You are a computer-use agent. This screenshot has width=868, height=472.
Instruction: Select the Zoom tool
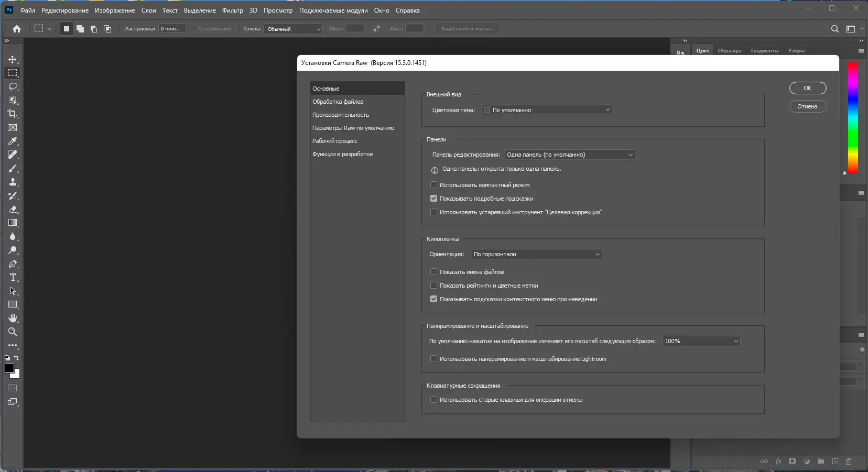(x=13, y=332)
